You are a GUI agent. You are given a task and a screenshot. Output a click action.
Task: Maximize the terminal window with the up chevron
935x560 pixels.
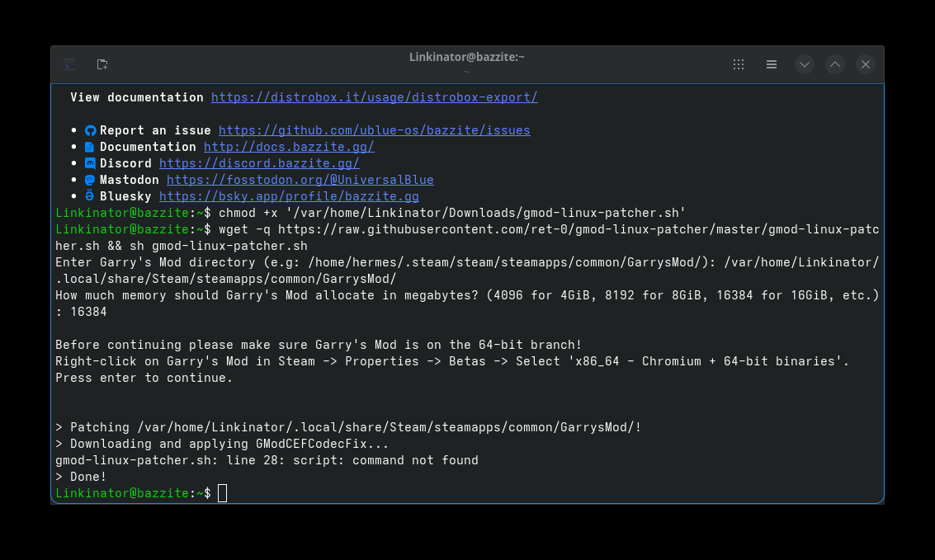point(835,64)
